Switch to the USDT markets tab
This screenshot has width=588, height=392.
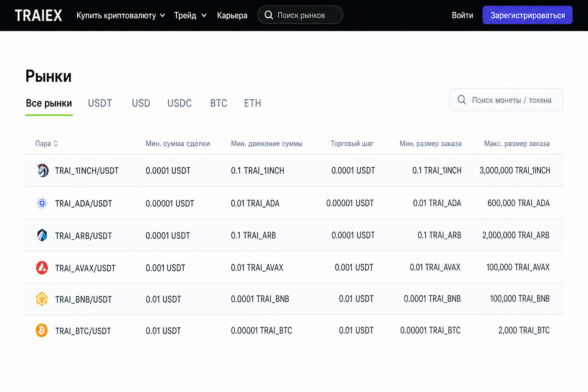[x=100, y=103]
